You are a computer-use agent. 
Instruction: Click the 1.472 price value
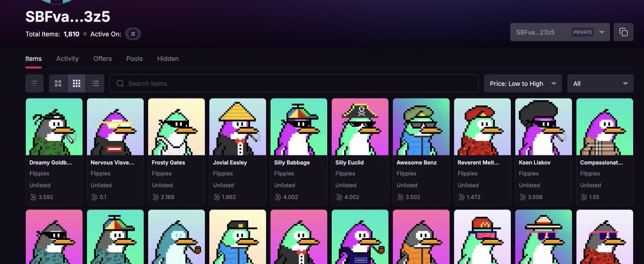[473, 197]
